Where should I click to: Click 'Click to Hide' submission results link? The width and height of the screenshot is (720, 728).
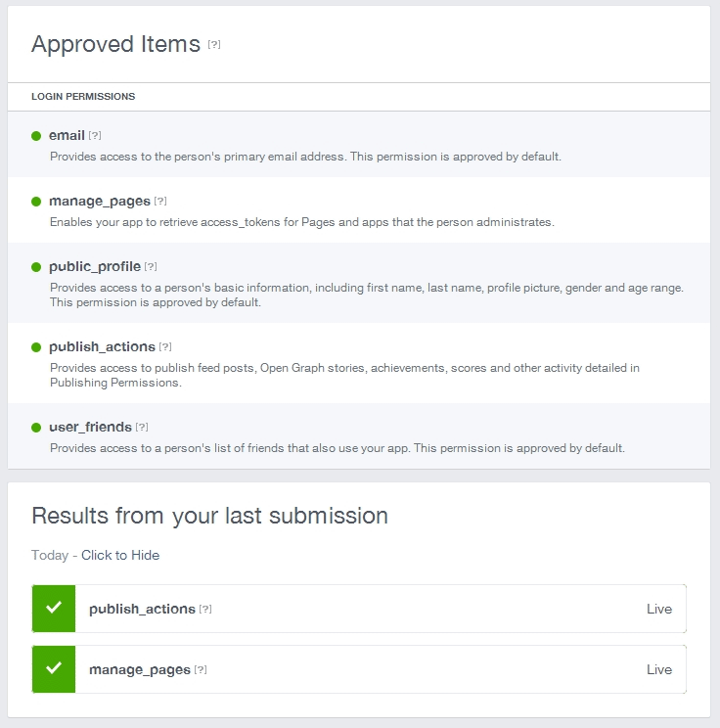pos(120,555)
